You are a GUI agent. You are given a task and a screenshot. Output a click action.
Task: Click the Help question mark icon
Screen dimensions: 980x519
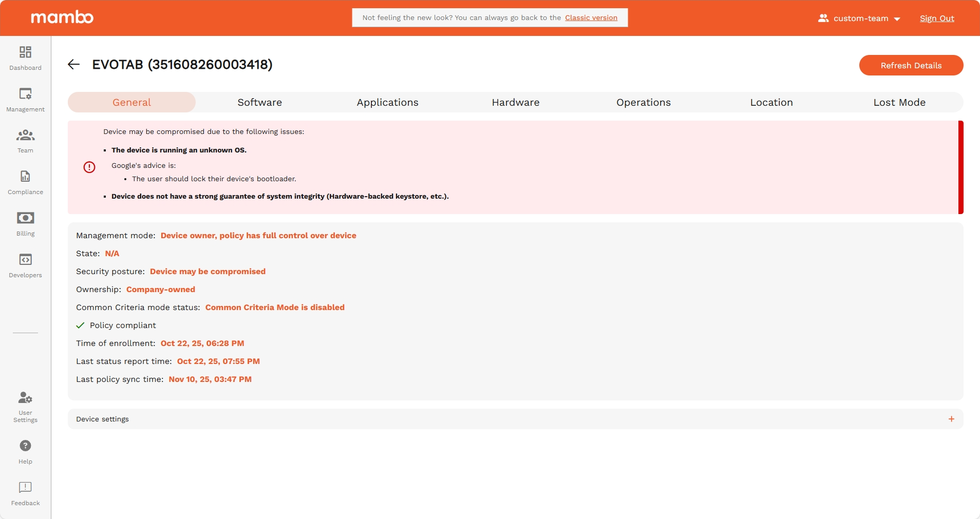pos(25,446)
